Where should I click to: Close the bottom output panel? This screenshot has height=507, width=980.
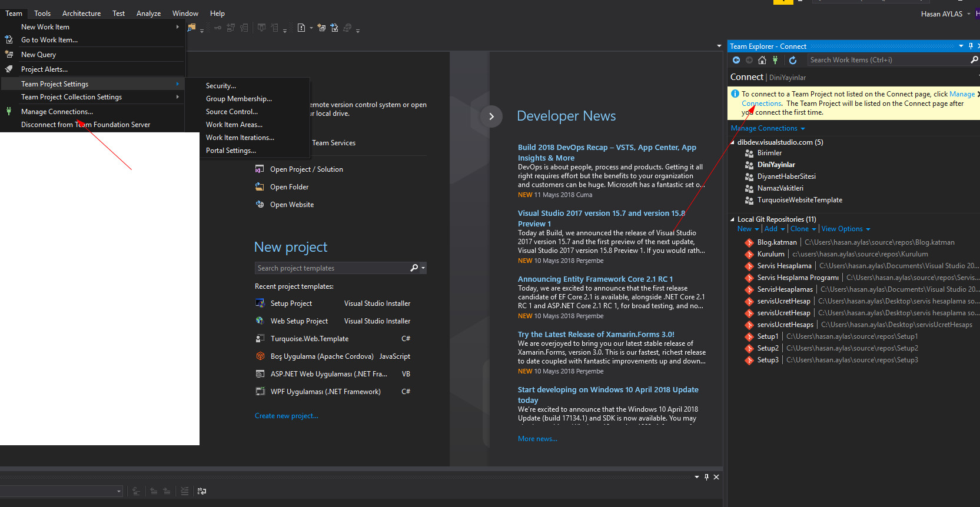pyautogui.click(x=716, y=477)
